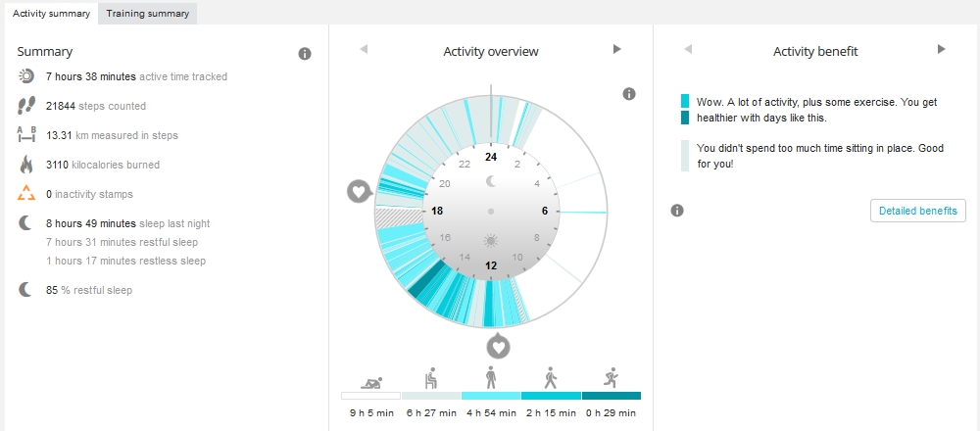Click the lying down resting icon

pyautogui.click(x=371, y=380)
